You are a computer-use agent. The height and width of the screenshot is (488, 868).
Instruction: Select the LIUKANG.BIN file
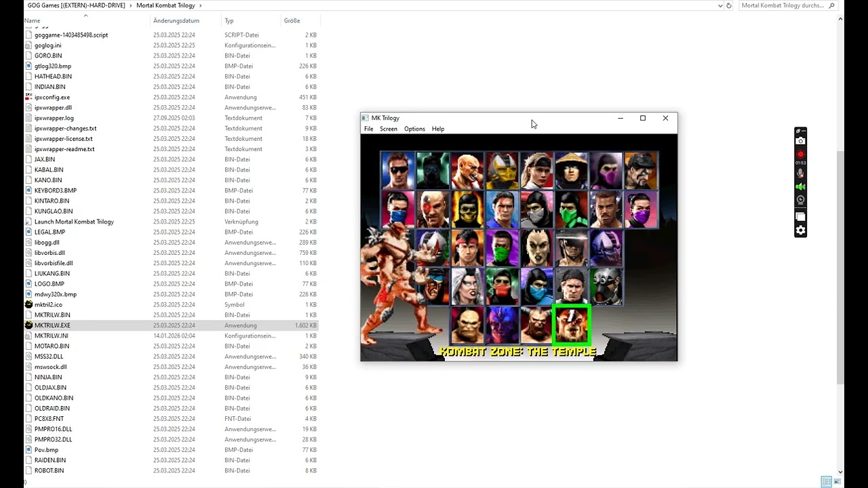(52, 273)
